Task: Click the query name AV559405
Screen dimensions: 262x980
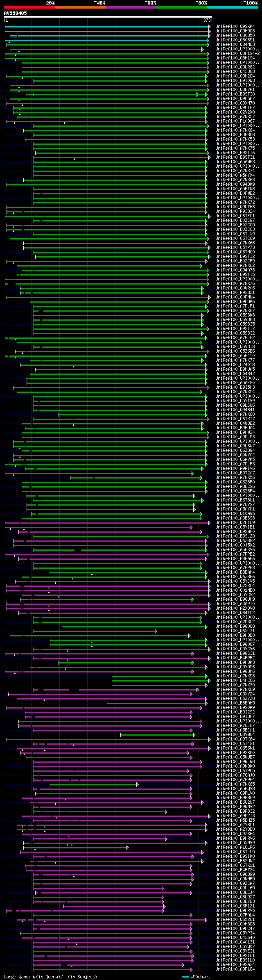Action: 16,13
